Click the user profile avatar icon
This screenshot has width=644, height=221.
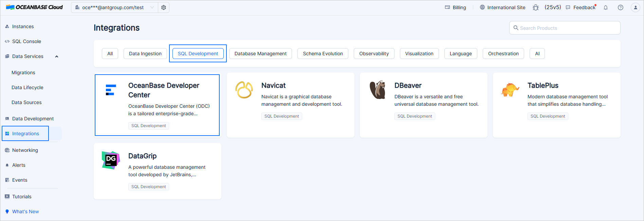pos(636,7)
